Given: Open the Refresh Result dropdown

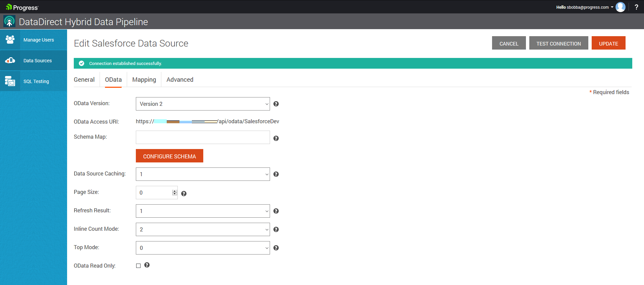Looking at the screenshot, I should click(203, 211).
